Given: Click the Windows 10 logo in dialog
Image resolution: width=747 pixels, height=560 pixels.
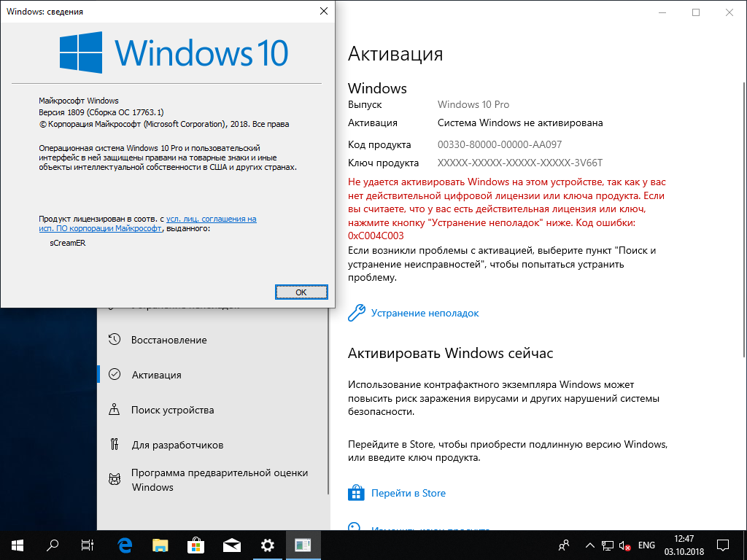Looking at the screenshot, I should [x=174, y=52].
